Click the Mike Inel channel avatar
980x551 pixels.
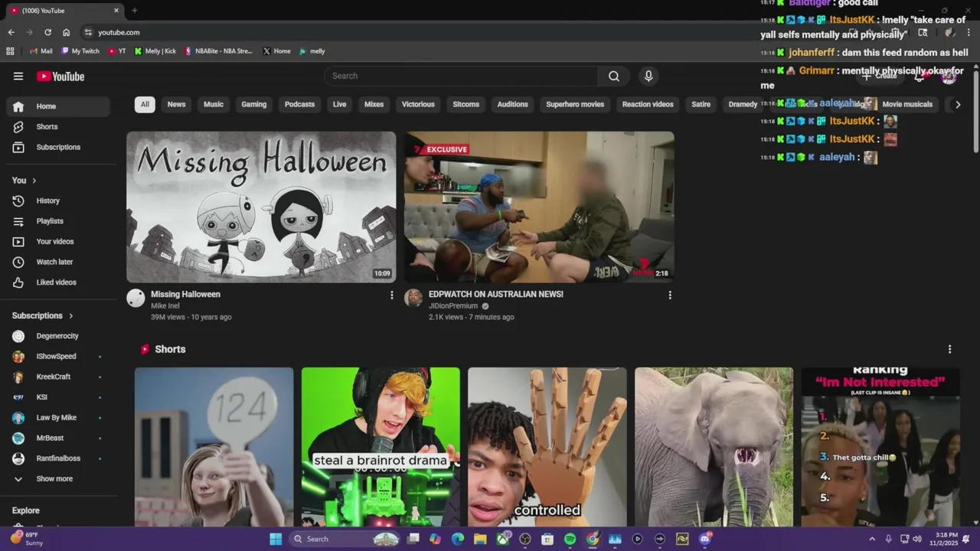pos(136,298)
